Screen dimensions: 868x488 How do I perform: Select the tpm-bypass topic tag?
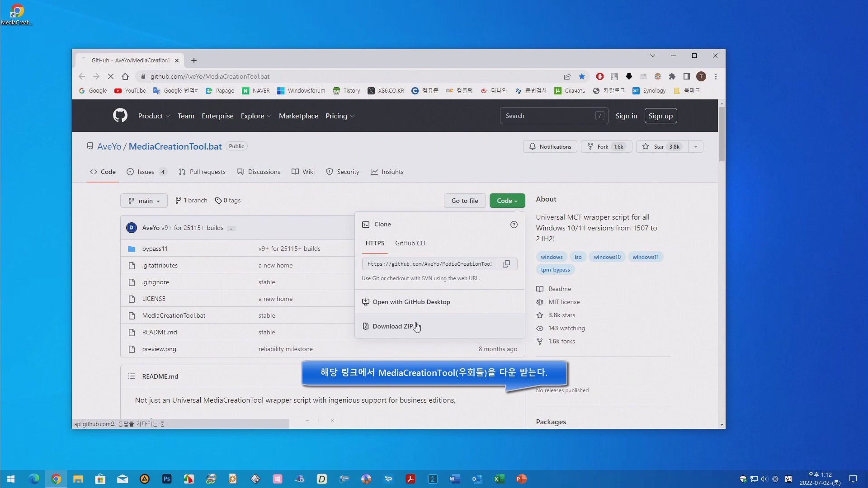click(555, 270)
